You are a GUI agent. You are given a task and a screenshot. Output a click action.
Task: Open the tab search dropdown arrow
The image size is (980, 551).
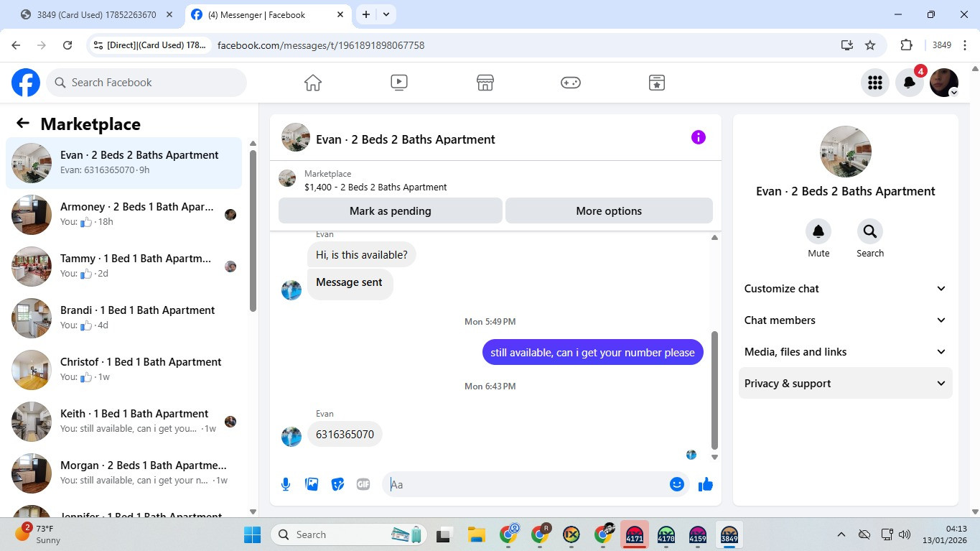[x=386, y=14]
